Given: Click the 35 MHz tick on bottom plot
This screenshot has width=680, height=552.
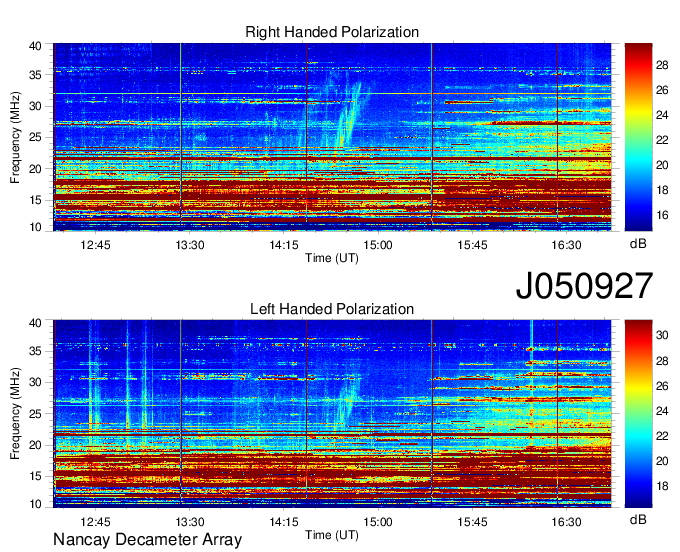Looking at the screenshot, I should pos(35,351).
